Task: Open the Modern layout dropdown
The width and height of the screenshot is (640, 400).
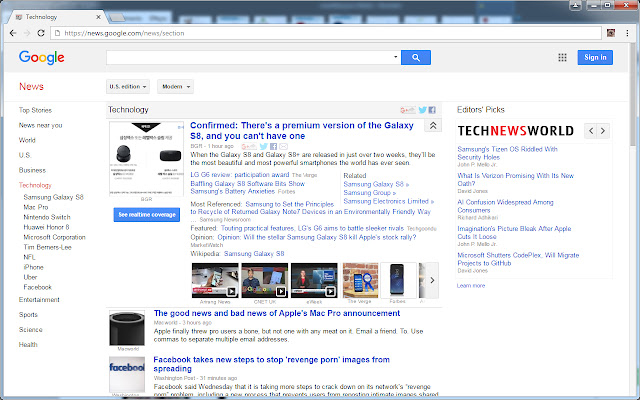Action: tap(178, 86)
